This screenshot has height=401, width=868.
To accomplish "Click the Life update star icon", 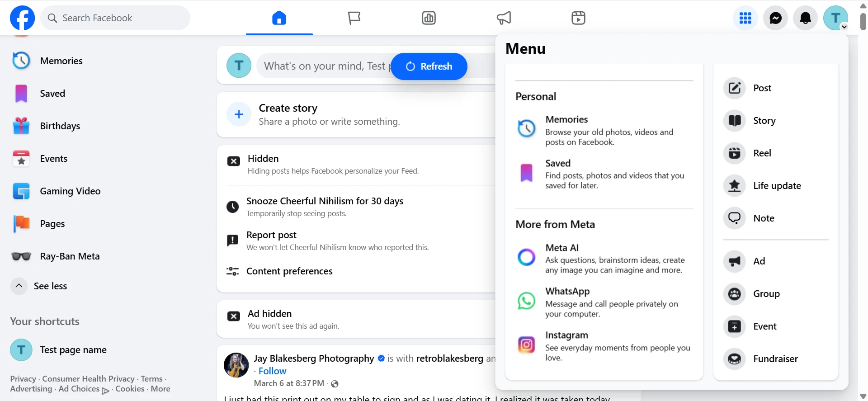I will (734, 186).
